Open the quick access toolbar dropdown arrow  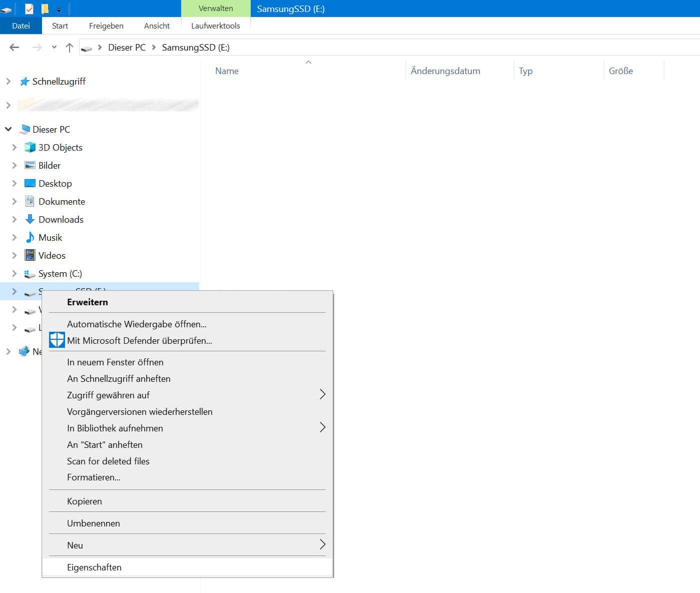click(59, 10)
